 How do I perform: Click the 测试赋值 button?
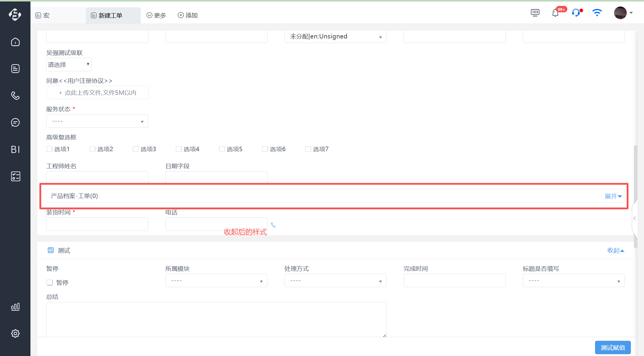tap(613, 348)
